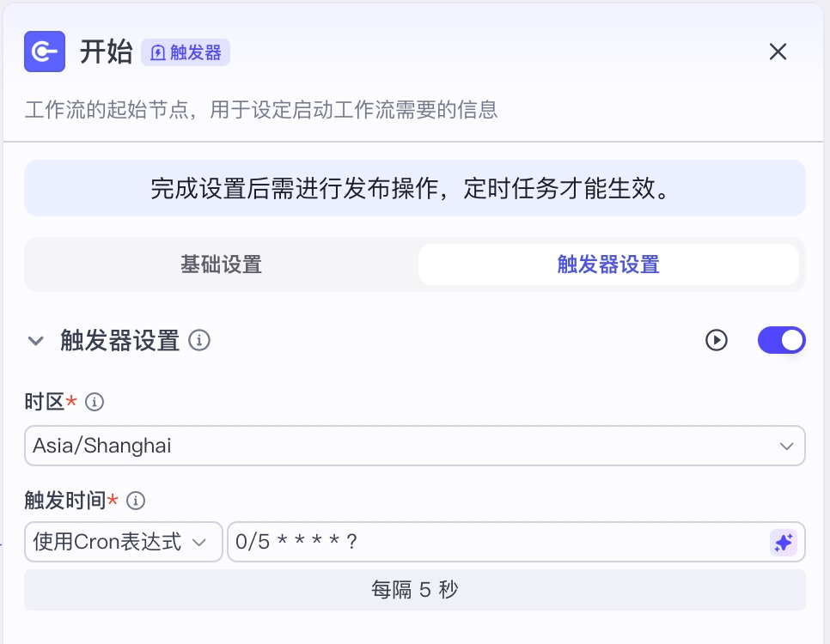Click the trigger badge icon beside 开始
The width and height of the screenshot is (830, 644).
point(158,52)
